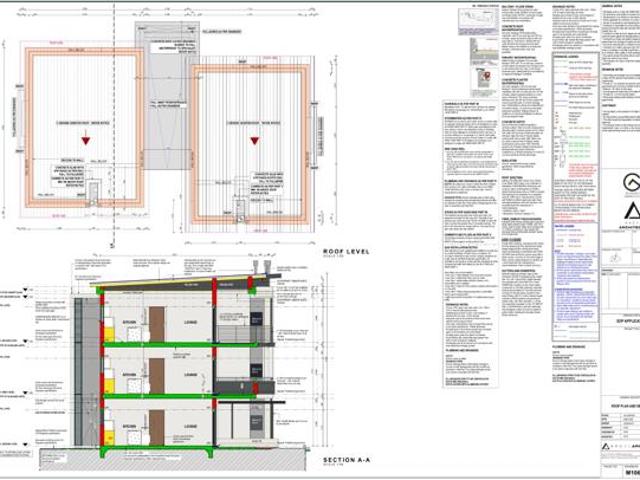This screenshot has width=640, height=480.
Task: Select the brown door on the middle floor
Action: point(157,376)
